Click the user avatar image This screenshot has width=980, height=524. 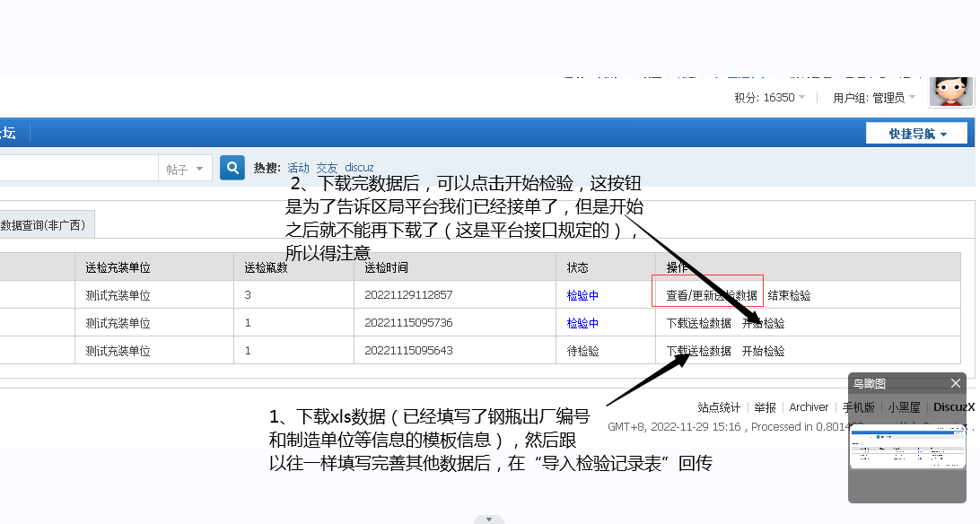coord(951,91)
